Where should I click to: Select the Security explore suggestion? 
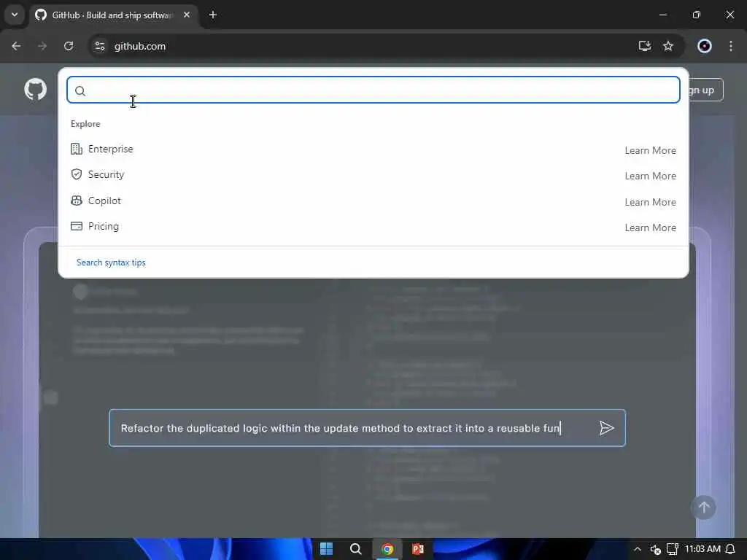click(x=373, y=175)
